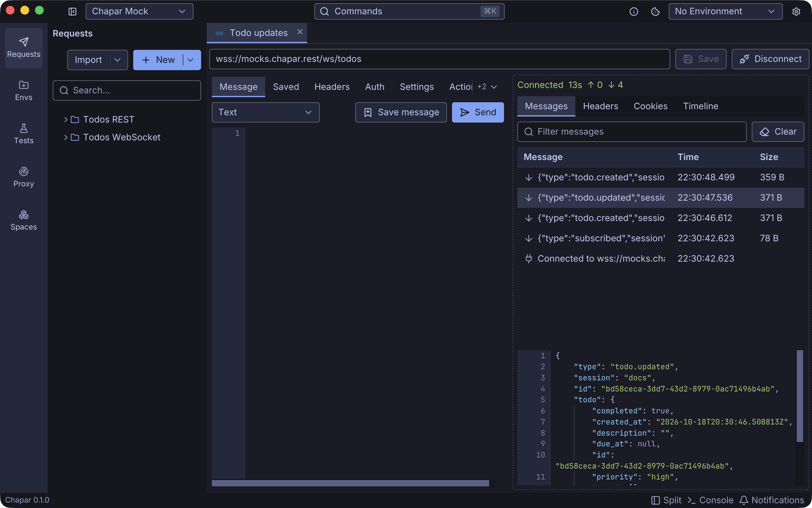This screenshot has height=508, width=812.
Task: Focus the WebSocket URL field
Action: coord(439,59)
